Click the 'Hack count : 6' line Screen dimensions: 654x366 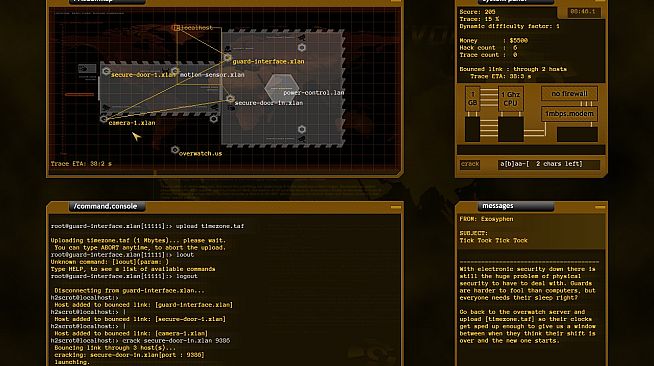pyautogui.click(x=488, y=48)
